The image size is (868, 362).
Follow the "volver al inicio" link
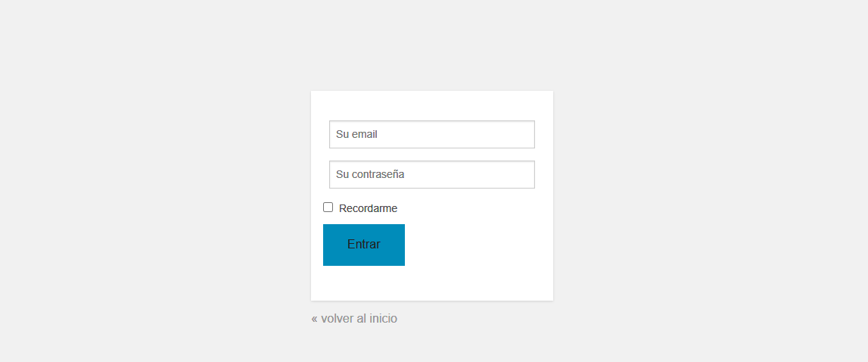click(354, 319)
